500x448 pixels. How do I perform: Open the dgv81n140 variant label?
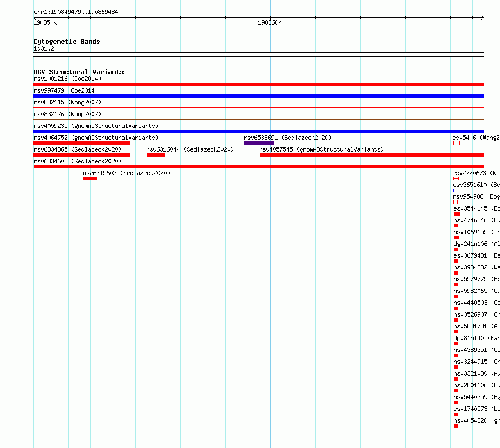click(x=477, y=338)
